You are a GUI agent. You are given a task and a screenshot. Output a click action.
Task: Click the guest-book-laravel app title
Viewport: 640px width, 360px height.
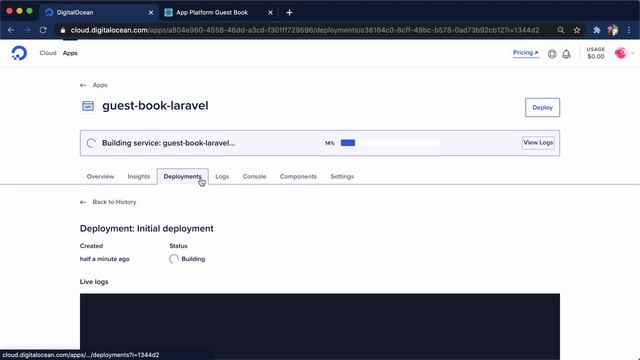tap(155, 106)
